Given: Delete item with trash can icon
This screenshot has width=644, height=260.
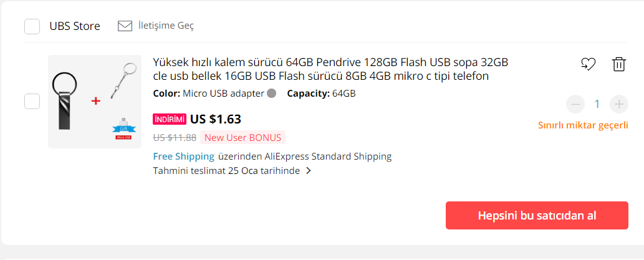Looking at the screenshot, I should click(x=618, y=64).
